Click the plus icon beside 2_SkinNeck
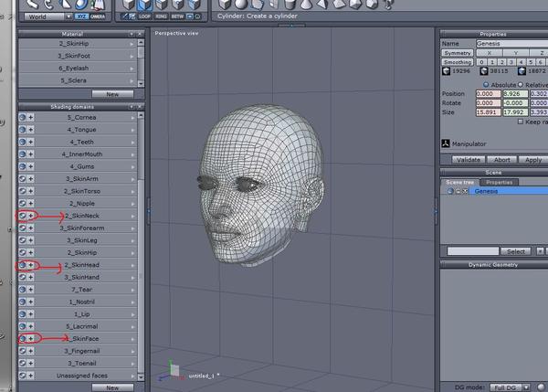 tap(31, 216)
